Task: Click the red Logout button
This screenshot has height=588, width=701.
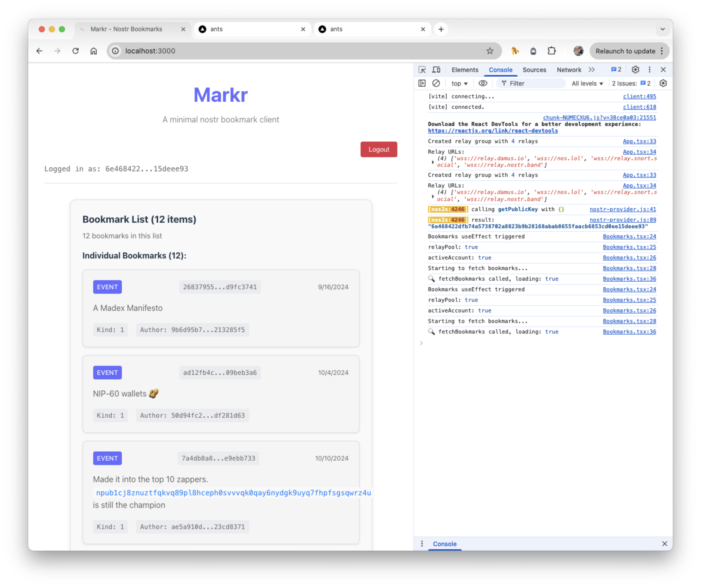Action: click(x=378, y=149)
